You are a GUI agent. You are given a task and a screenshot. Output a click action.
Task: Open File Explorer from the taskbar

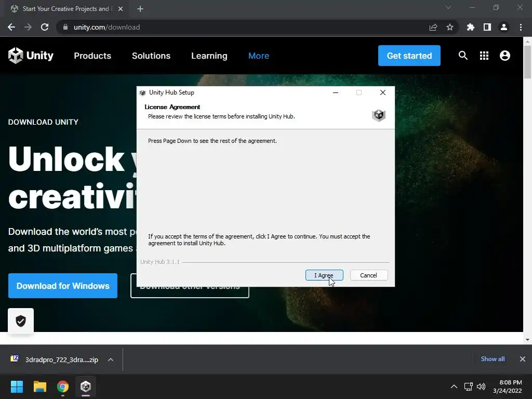(39, 387)
